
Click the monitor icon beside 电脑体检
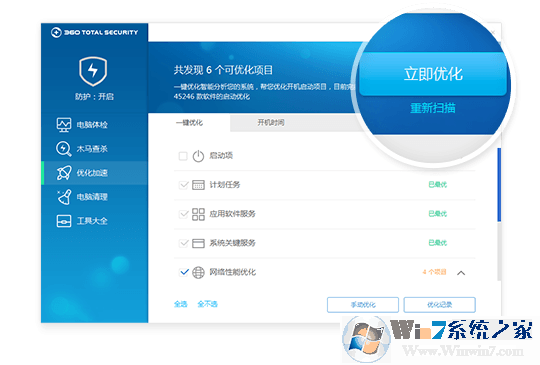[x=64, y=125]
